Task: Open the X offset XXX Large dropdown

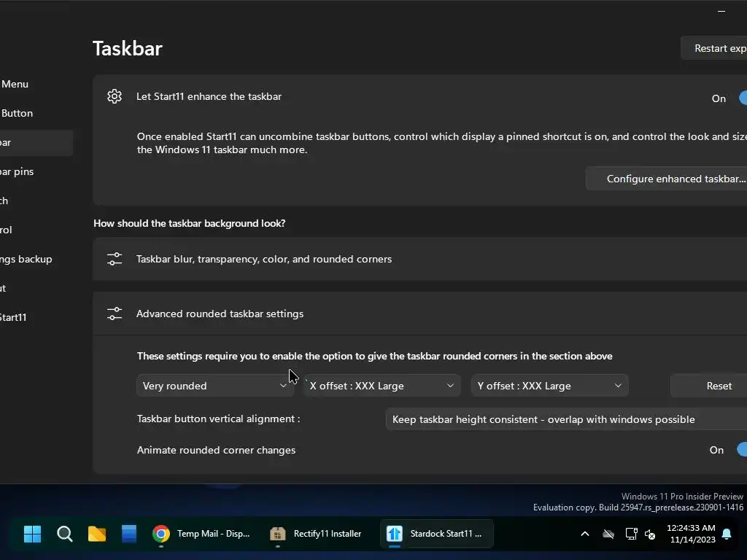Action: 382,386
